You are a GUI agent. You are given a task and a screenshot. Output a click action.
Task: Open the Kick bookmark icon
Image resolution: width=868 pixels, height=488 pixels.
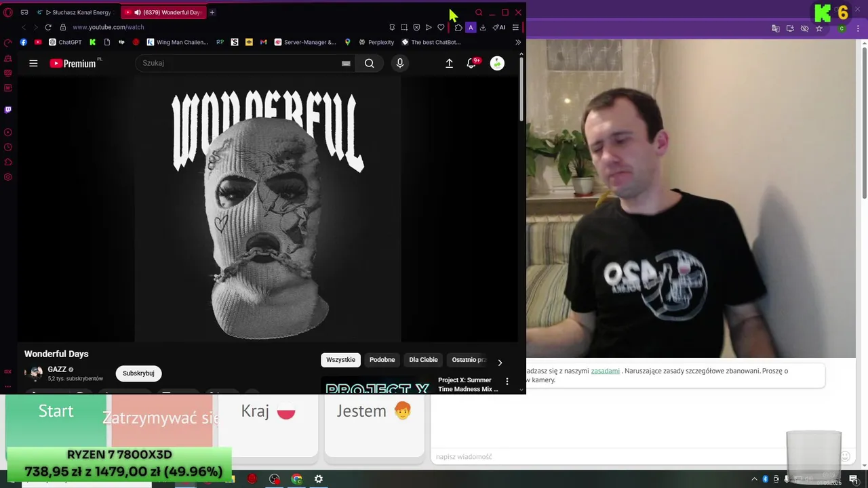click(x=93, y=42)
